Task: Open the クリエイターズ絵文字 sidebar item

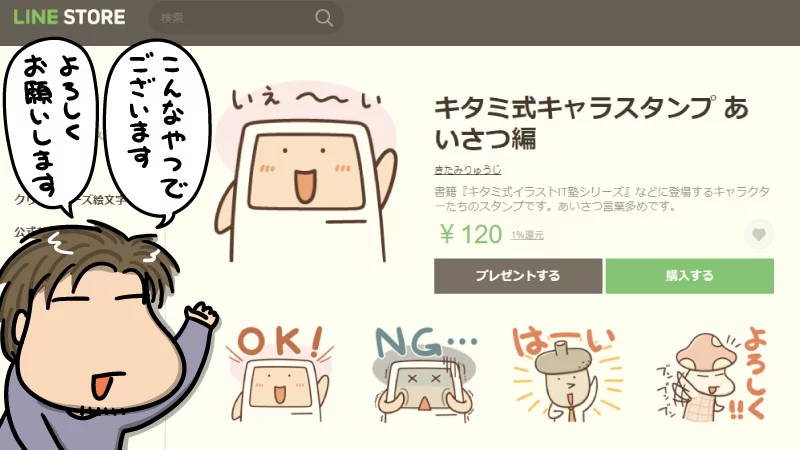Action: pyautogui.click(x=70, y=200)
